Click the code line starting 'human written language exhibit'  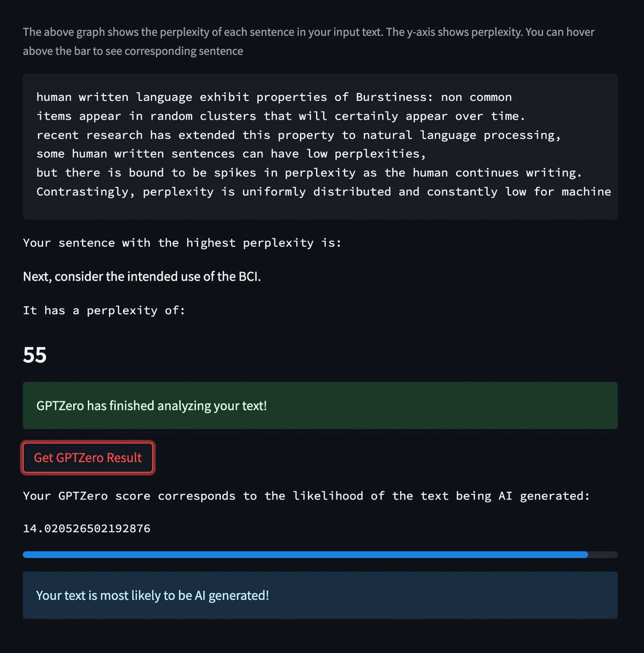[274, 97]
